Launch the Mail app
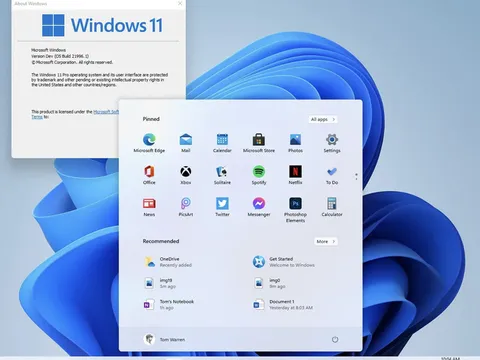The image size is (480, 360). pyautogui.click(x=186, y=143)
